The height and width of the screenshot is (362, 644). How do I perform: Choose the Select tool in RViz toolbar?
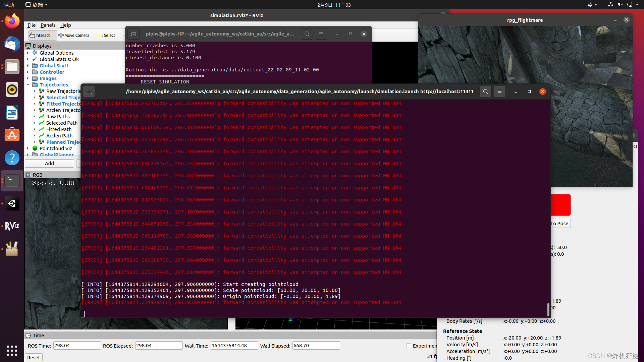pyautogui.click(x=106, y=35)
